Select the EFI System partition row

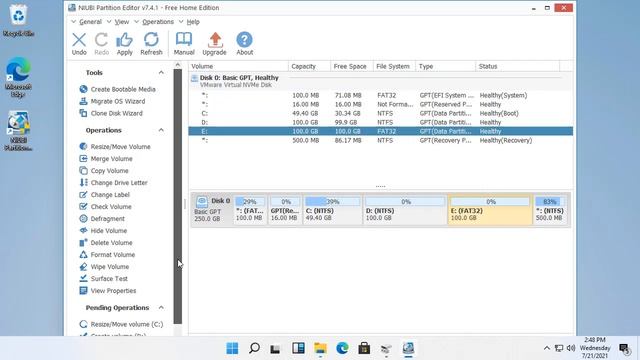click(380, 95)
